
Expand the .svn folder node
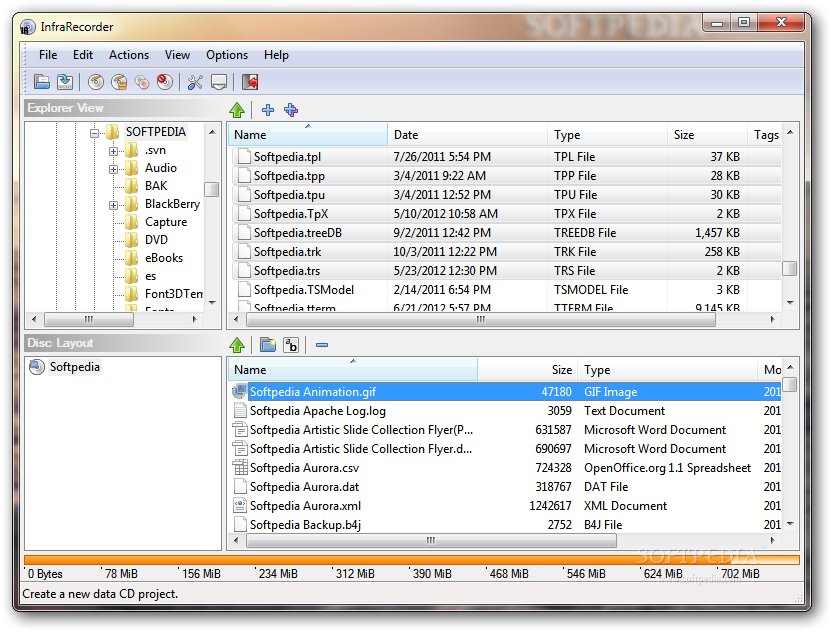113,151
